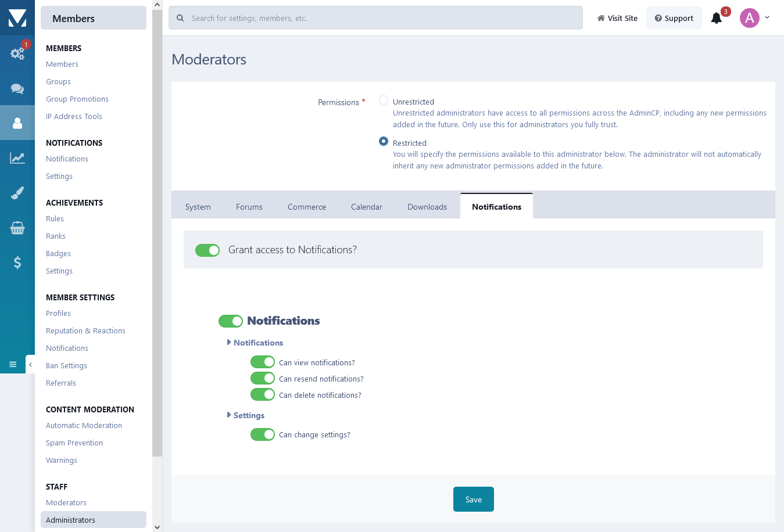Screen dimensions: 784x532
Task: Open Groups link in sidebar
Action: click(59, 81)
